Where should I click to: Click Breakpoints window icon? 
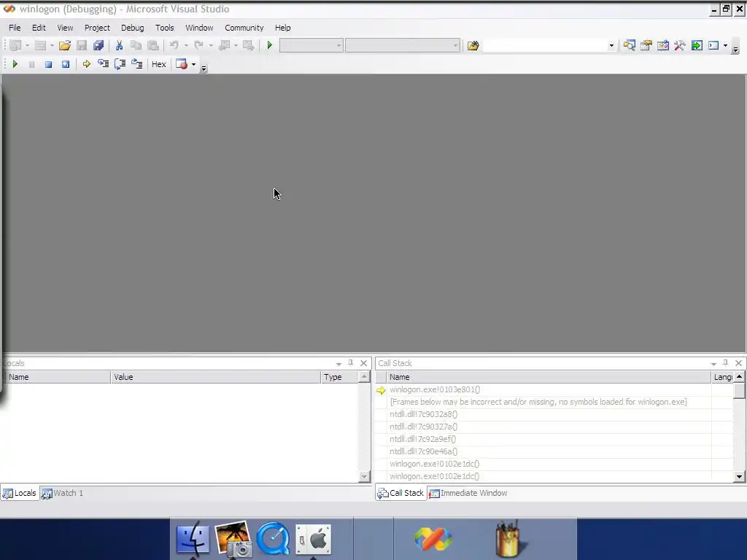[182, 64]
